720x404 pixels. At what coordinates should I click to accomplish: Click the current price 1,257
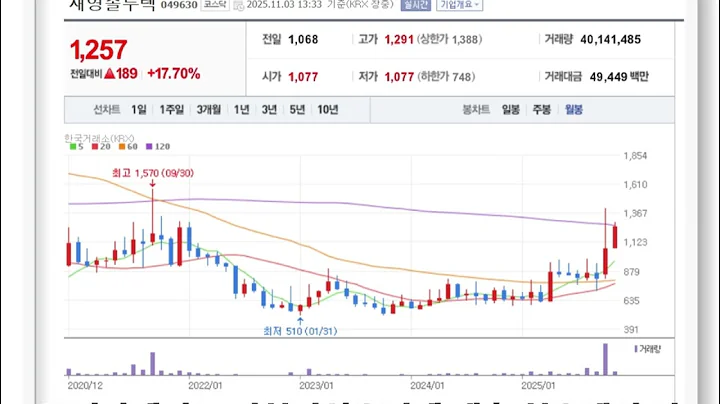[98, 50]
